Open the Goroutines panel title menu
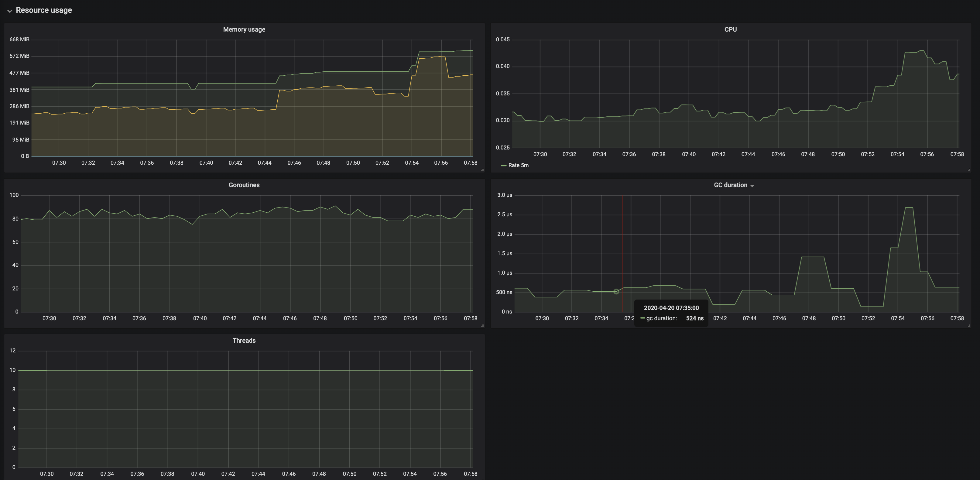This screenshot has width=980, height=480. pos(244,185)
